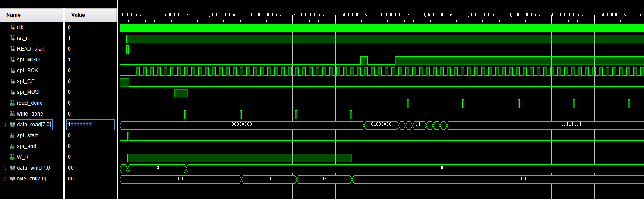This screenshot has height=199, width=644.
Task: Click the 11111111 segment of data_read waveform
Action: [x=546, y=125]
